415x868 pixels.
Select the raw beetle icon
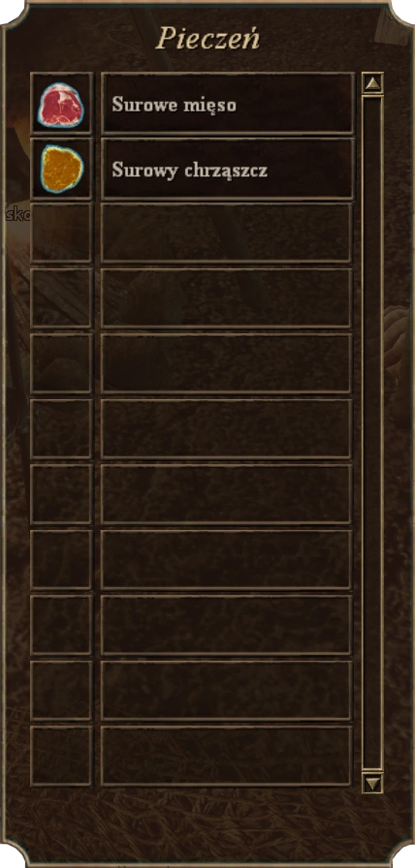(x=61, y=169)
